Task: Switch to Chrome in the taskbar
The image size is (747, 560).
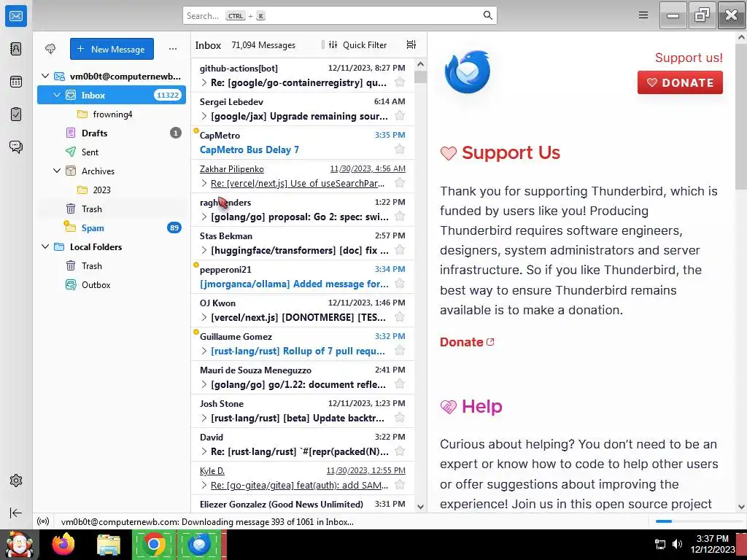Action: pos(153,544)
